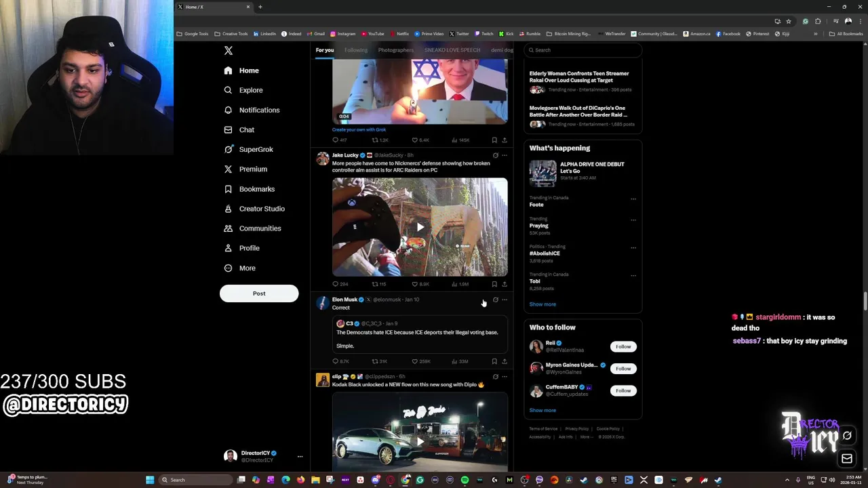
Task: Open trending topic #AbolishICE
Action: click(545, 253)
